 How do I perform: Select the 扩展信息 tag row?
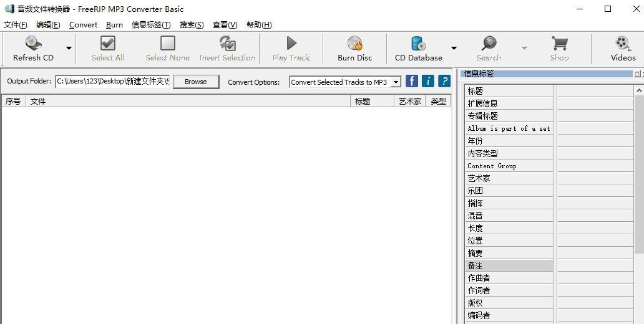509,103
